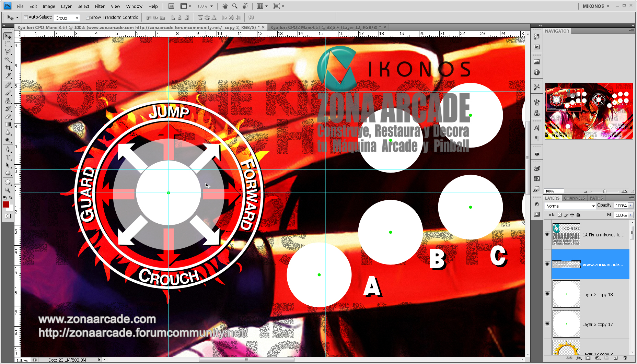Image resolution: width=637 pixels, height=364 pixels.
Task: Select the Zoom tool in toolbox
Action: [8, 190]
